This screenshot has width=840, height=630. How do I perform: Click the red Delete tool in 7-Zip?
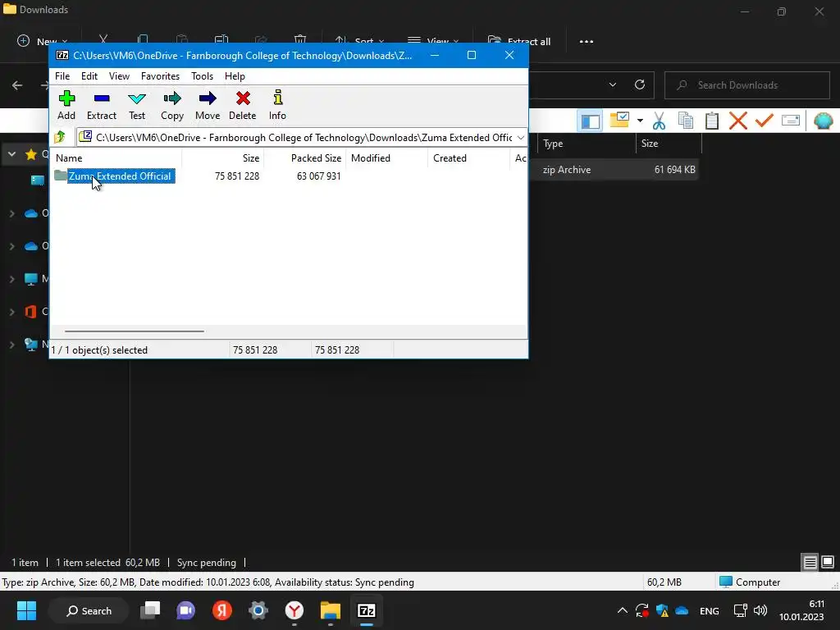pos(243,105)
